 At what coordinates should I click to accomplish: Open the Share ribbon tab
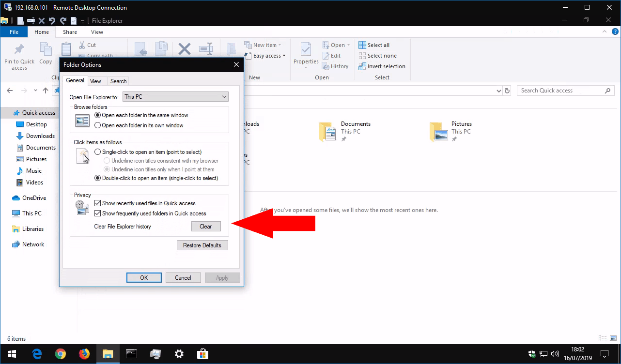[70, 32]
